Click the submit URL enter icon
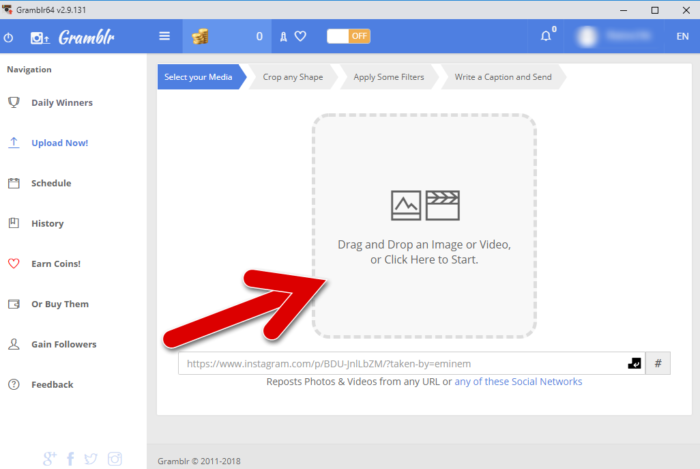Viewport: 700px width, 469px height. coord(634,364)
